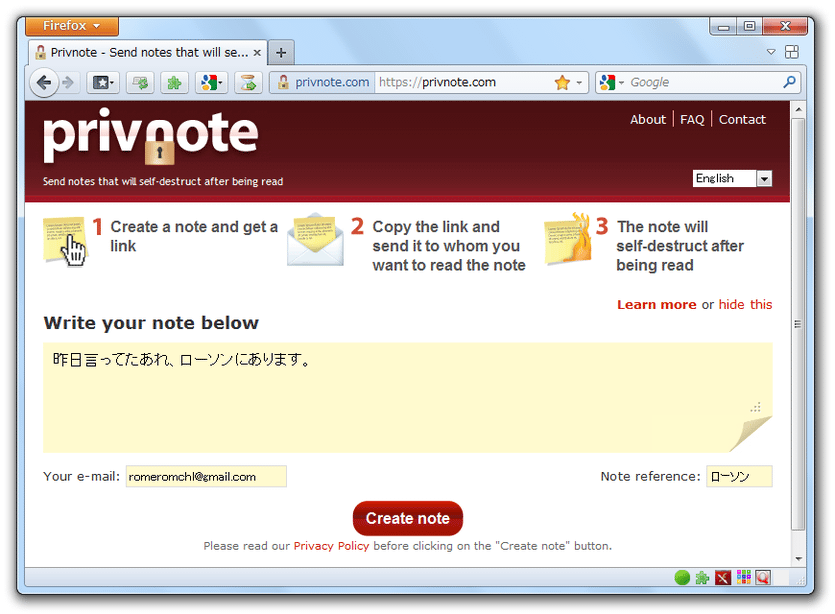Click the tab groups icon

click(792, 52)
